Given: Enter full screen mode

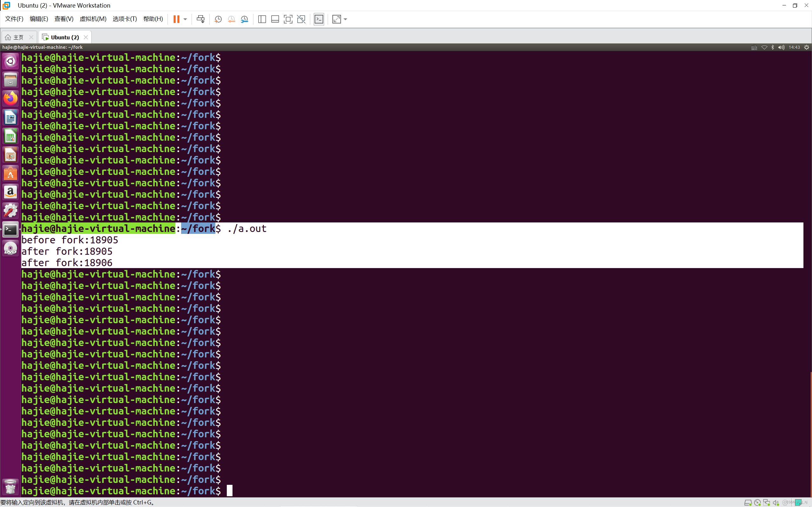Looking at the screenshot, I should coord(288,19).
